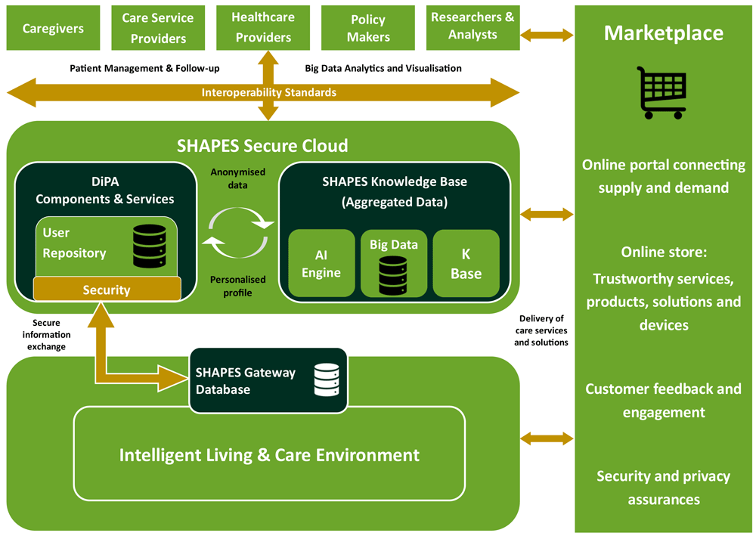The image size is (756, 536).
Task: Click "DiPA Components & Services" heading
Action: pyautogui.click(x=105, y=191)
